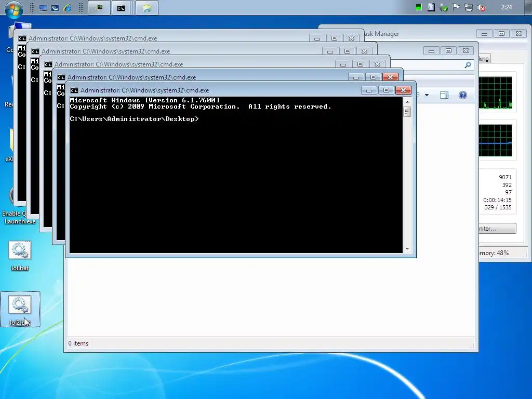Click scroll-down arrow in front cmd window

(407, 249)
